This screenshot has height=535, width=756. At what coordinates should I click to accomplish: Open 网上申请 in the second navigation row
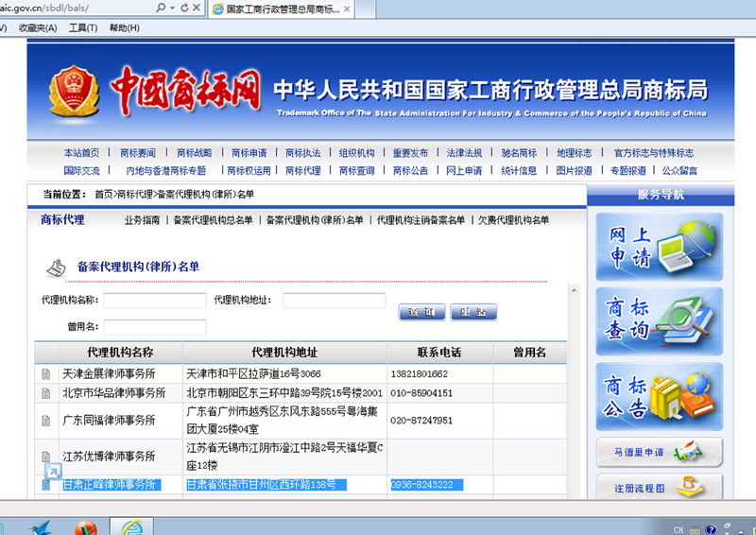(464, 170)
